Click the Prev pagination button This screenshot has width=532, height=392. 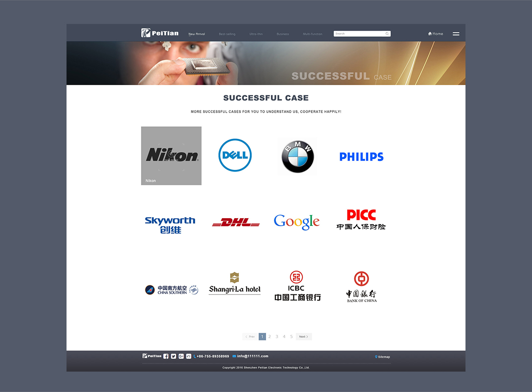(x=250, y=337)
